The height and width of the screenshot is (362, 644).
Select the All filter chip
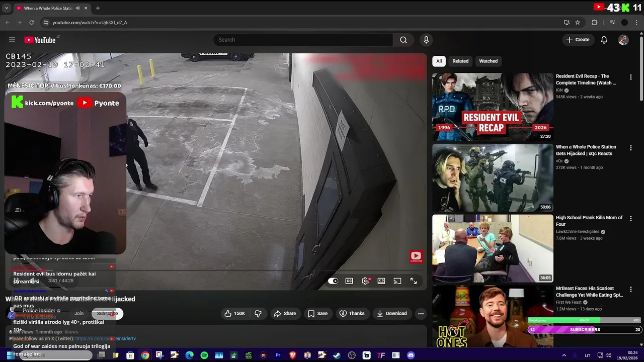click(x=439, y=61)
